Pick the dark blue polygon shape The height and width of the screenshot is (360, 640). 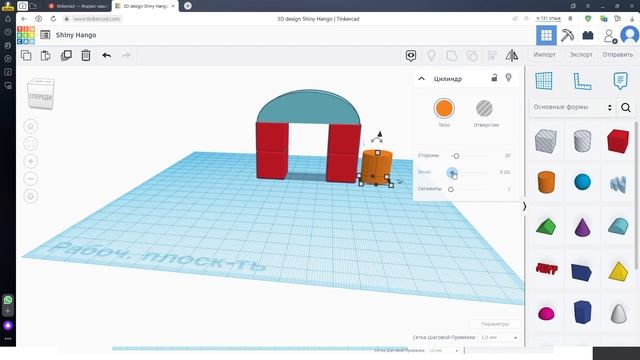coord(582,312)
